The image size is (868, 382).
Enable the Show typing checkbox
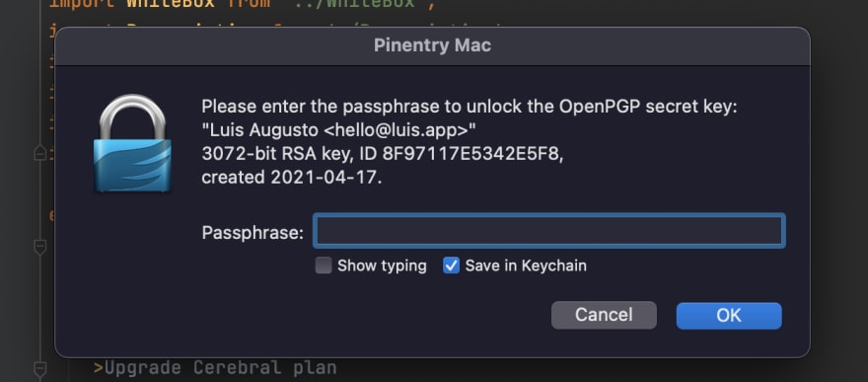click(x=324, y=266)
